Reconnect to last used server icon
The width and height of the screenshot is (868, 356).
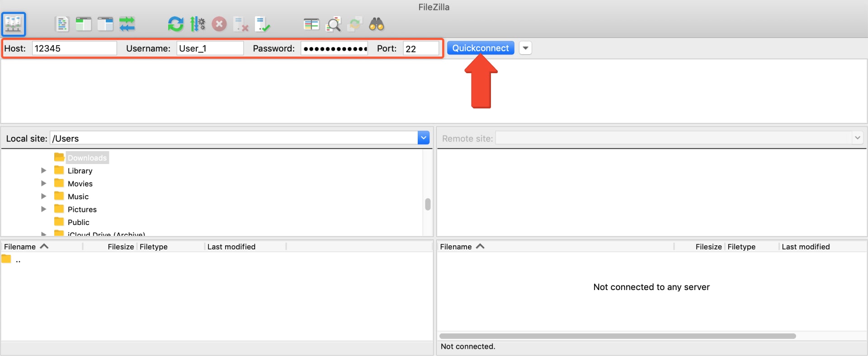click(263, 24)
